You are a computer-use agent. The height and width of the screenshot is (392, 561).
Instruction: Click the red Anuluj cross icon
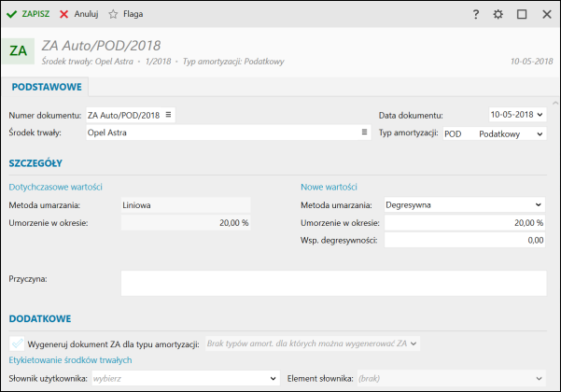pyautogui.click(x=64, y=14)
